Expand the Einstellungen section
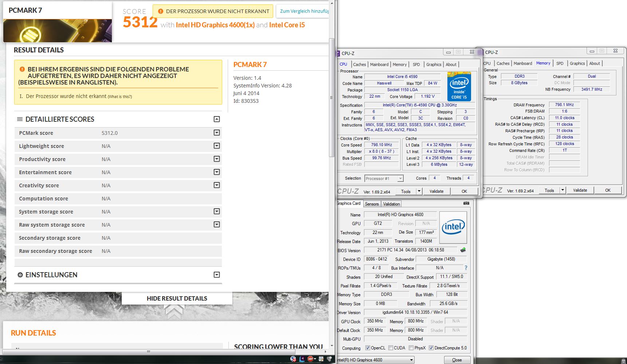The width and height of the screenshot is (627, 364). 217,275
